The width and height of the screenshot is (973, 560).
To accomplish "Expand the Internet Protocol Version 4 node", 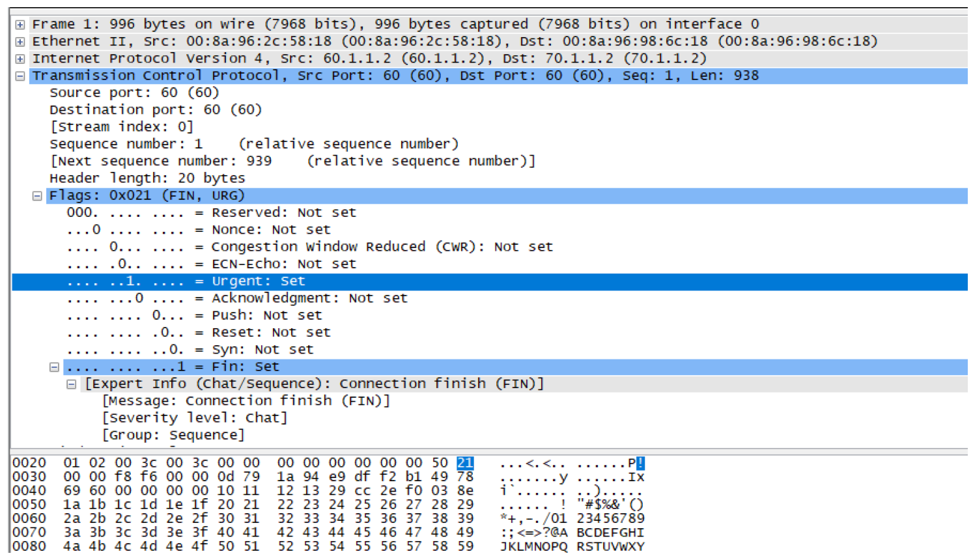I will (20, 59).
